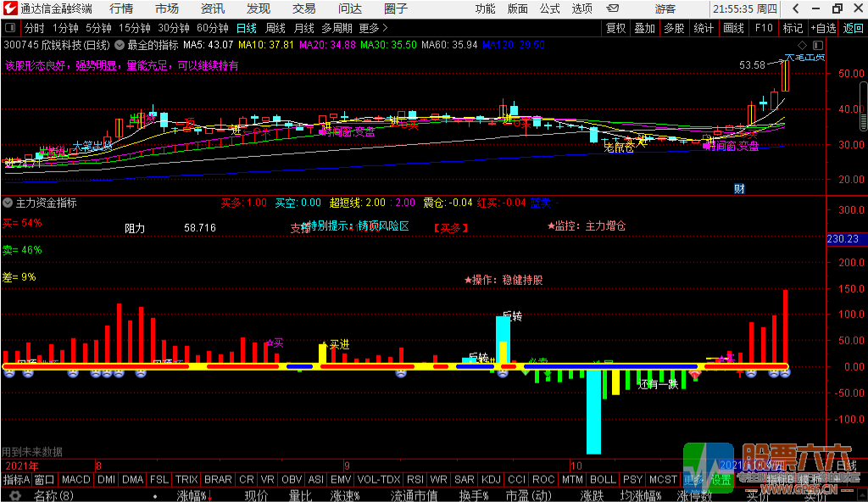Open the 资讯 menu

click(x=213, y=8)
